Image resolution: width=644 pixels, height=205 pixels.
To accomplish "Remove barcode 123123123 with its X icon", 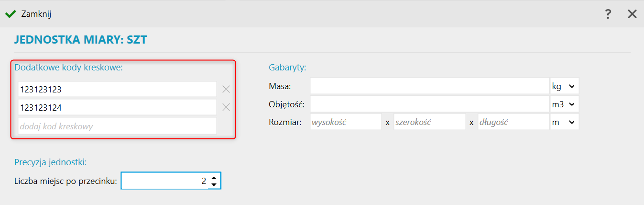I will tap(226, 89).
